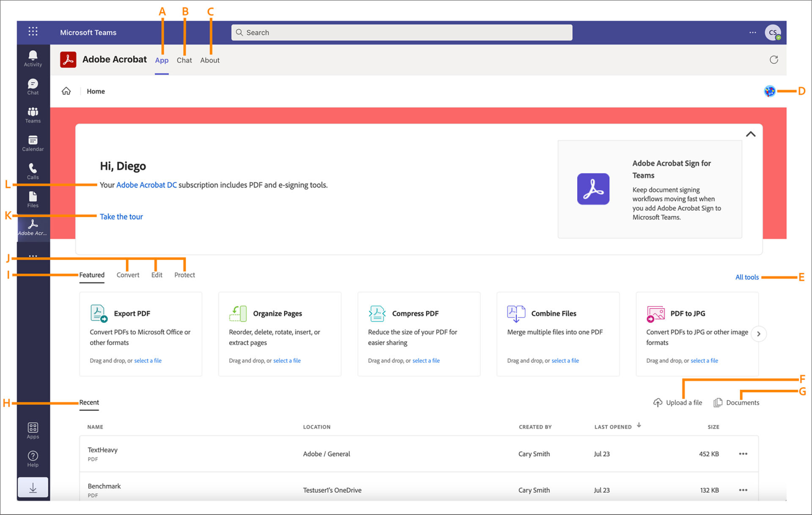Click the Take the tour link
The width and height of the screenshot is (812, 515).
click(x=121, y=216)
